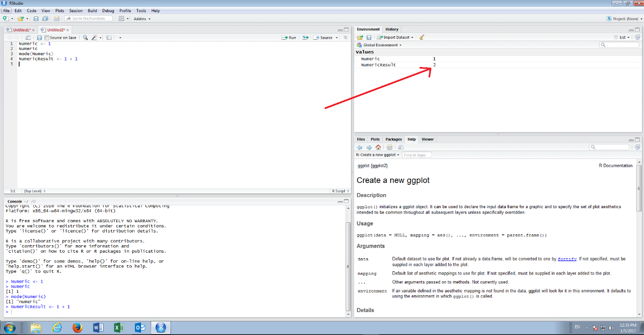The height and width of the screenshot is (335, 644).
Task: Open the new file icon in main toolbar
Action: (5, 18)
